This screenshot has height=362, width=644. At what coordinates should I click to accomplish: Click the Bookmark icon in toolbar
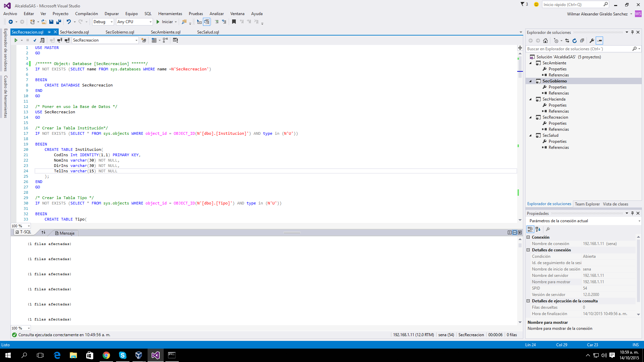(234, 22)
